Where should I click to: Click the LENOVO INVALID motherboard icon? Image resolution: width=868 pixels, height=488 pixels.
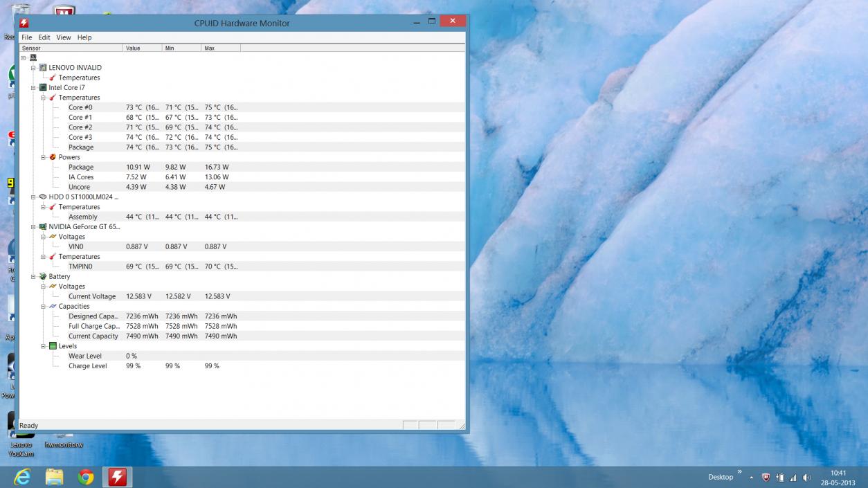click(x=43, y=68)
